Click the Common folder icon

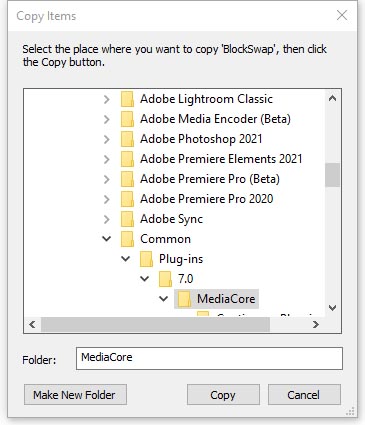click(127, 239)
